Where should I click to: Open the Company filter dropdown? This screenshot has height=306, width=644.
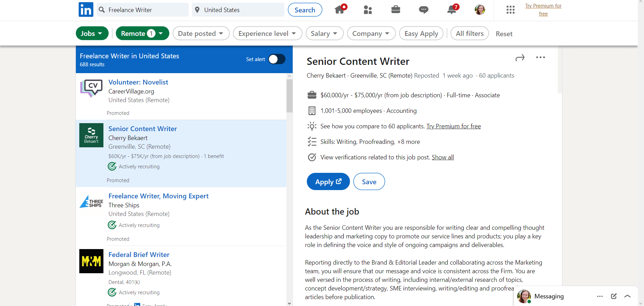pos(371,33)
